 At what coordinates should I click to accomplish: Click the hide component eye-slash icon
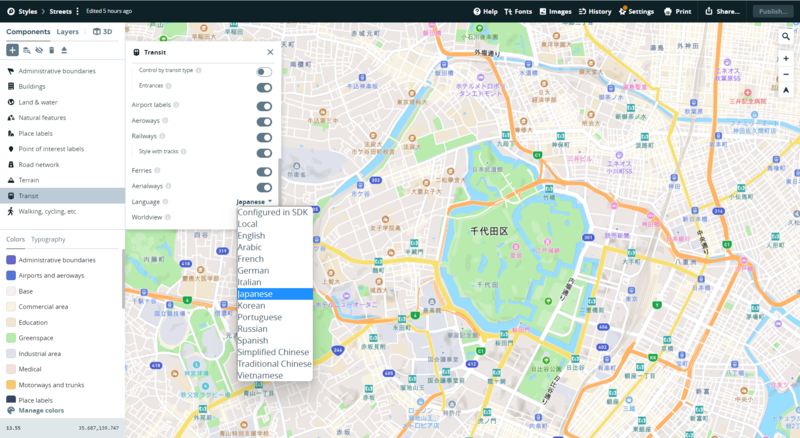point(39,50)
